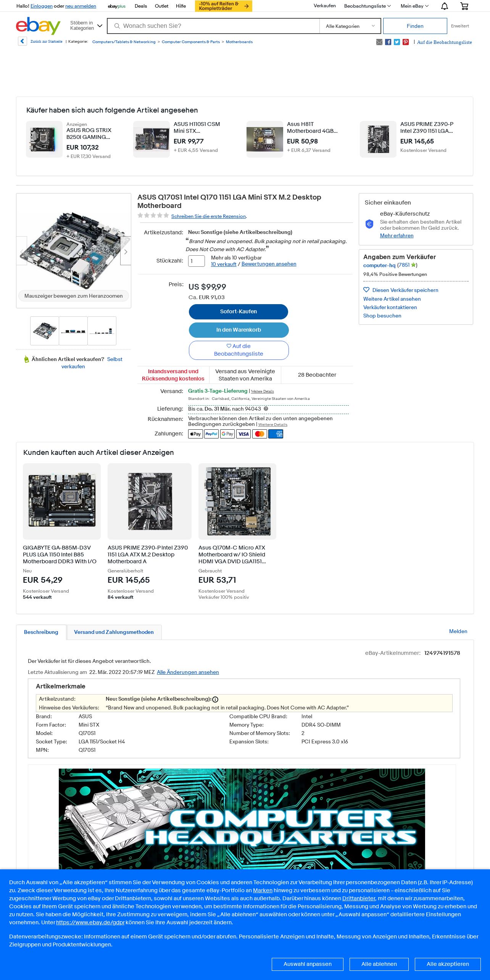Click the Google Pay payment icon
The height and width of the screenshot is (980, 490).
click(227, 434)
